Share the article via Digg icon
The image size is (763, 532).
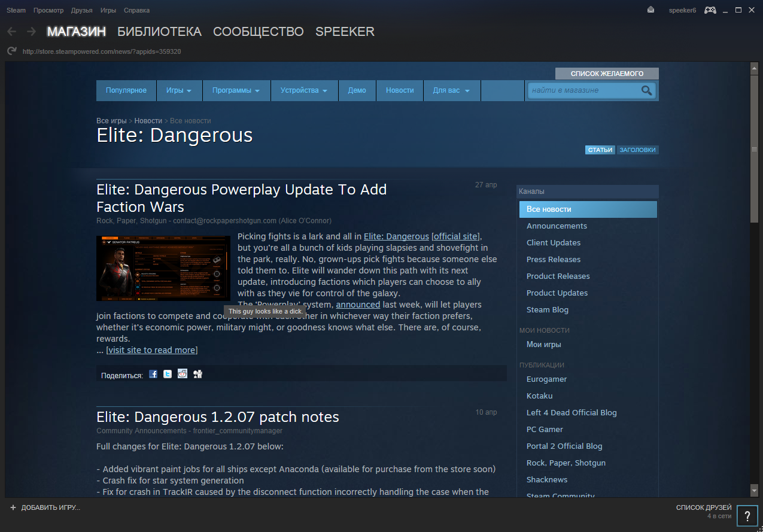(197, 374)
